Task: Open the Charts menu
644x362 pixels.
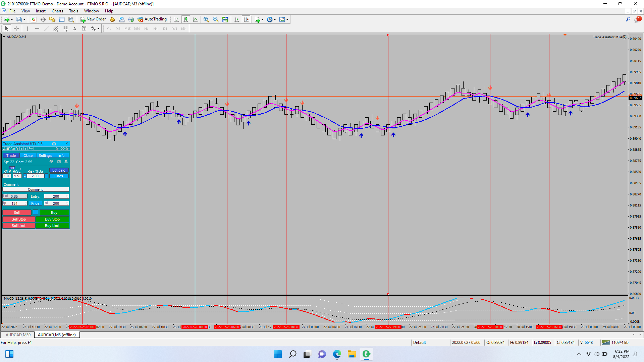Action: pos(57,11)
